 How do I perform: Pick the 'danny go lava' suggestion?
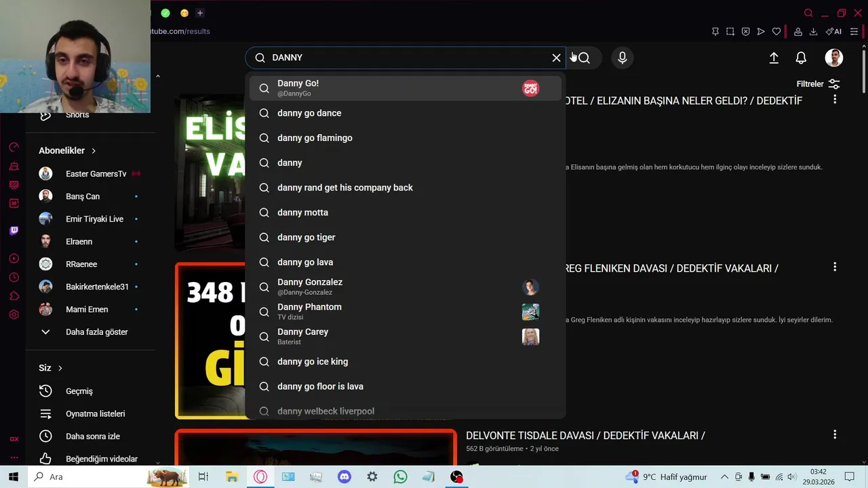[406, 262]
